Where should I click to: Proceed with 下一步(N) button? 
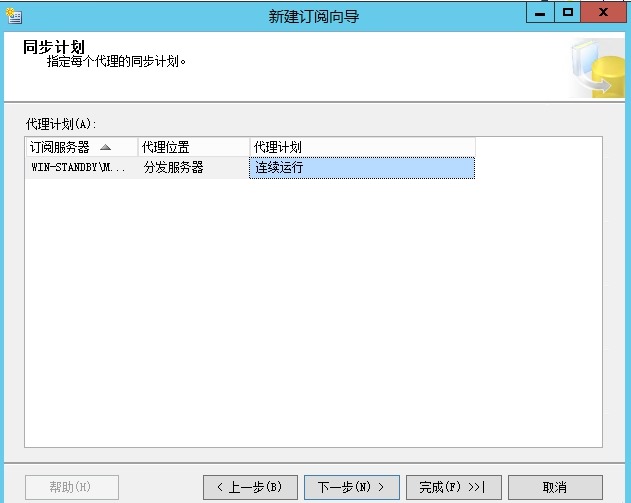[351, 487]
